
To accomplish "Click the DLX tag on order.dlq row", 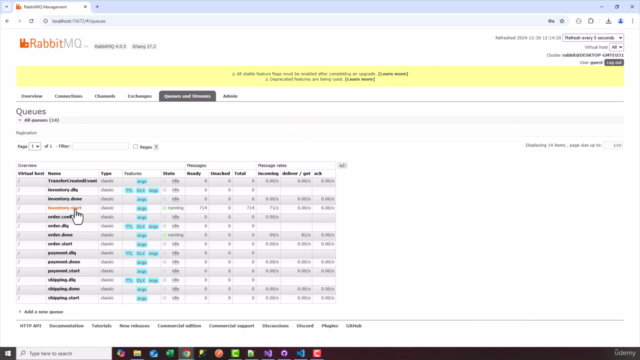I will (x=141, y=227).
